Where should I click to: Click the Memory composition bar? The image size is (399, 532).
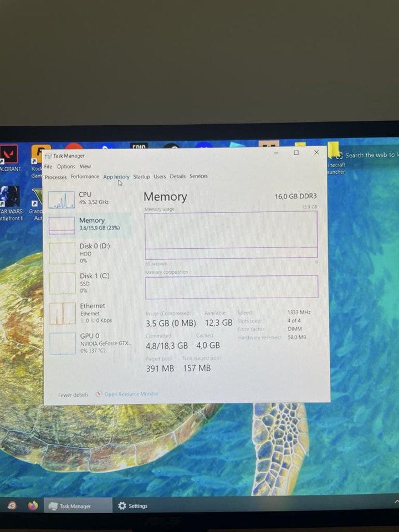click(x=232, y=287)
